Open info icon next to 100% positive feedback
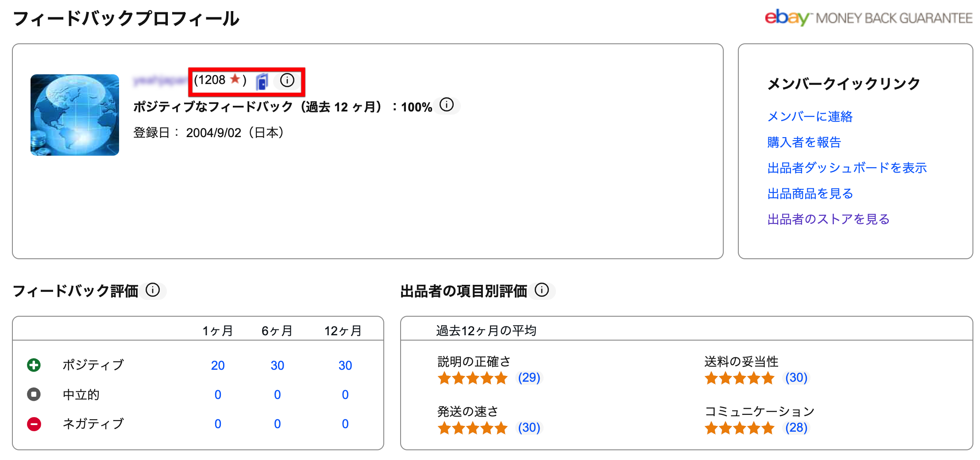980x460 pixels. coord(447,105)
